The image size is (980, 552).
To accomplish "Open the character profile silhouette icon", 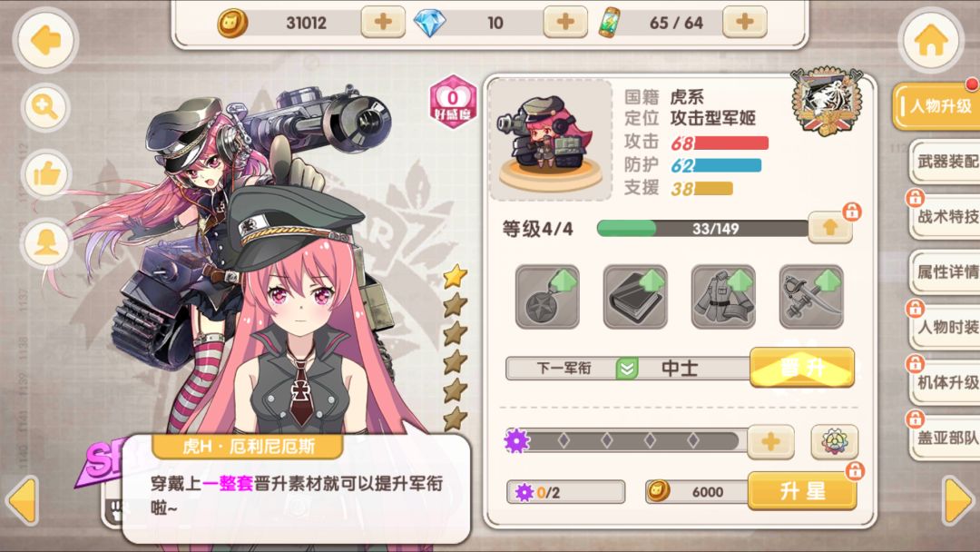I will pyautogui.click(x=45, y=242).
